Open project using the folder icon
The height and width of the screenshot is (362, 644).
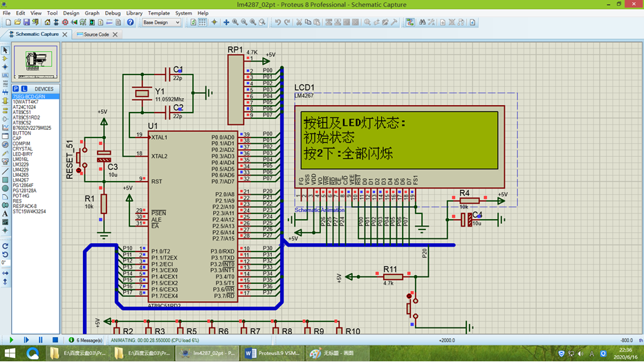point(17,22)
